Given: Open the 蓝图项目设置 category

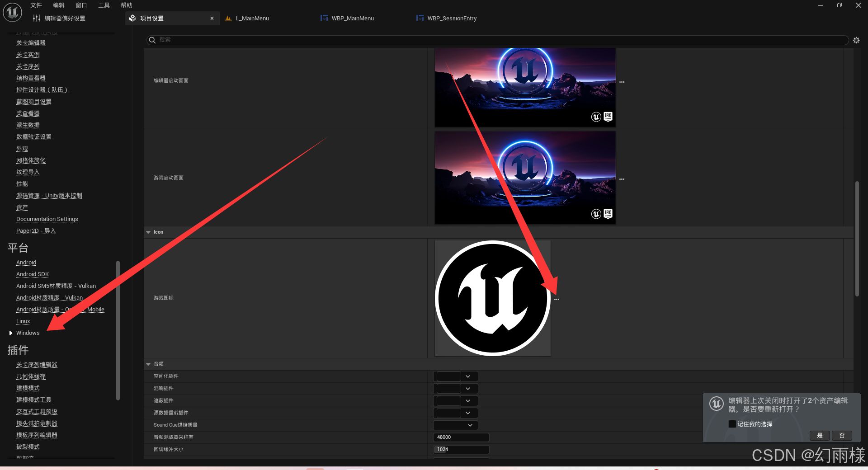Looking at the screenshot, I should [x=34, y=102].
